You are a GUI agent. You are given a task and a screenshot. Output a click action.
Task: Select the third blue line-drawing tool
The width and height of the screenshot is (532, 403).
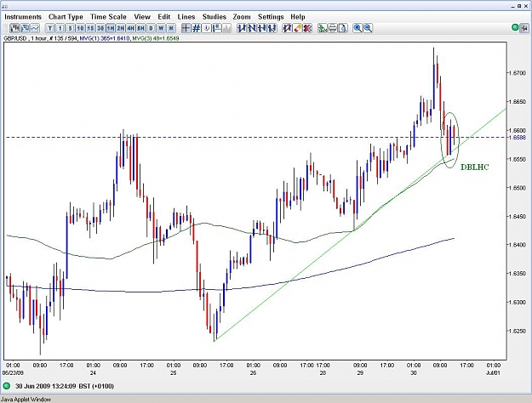point(262,28)
